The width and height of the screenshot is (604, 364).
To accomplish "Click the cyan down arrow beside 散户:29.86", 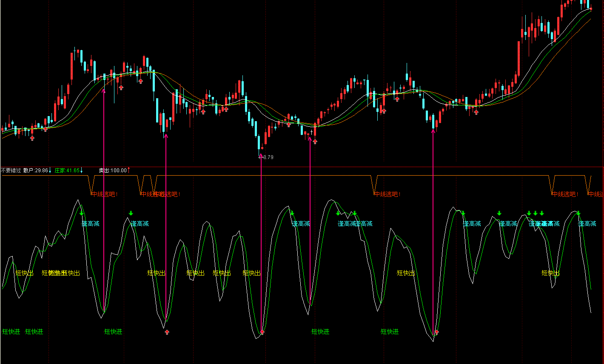I will coord(50,171).
